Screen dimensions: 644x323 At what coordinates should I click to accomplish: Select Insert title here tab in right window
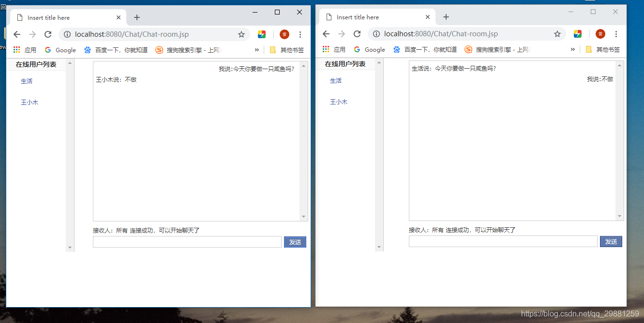pyautogui.click(x=376, y=17)
